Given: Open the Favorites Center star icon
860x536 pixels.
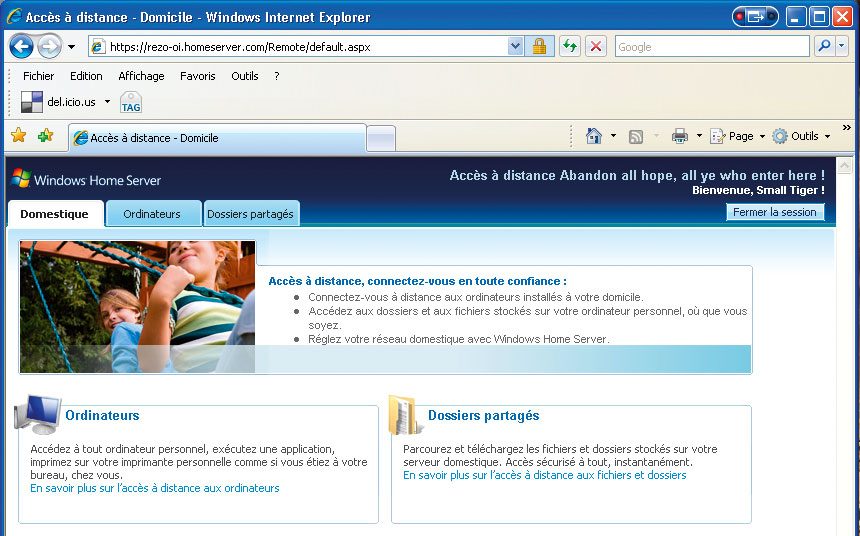Looking at the screenshot, I should pyautogui.click(x=18, y=136).
